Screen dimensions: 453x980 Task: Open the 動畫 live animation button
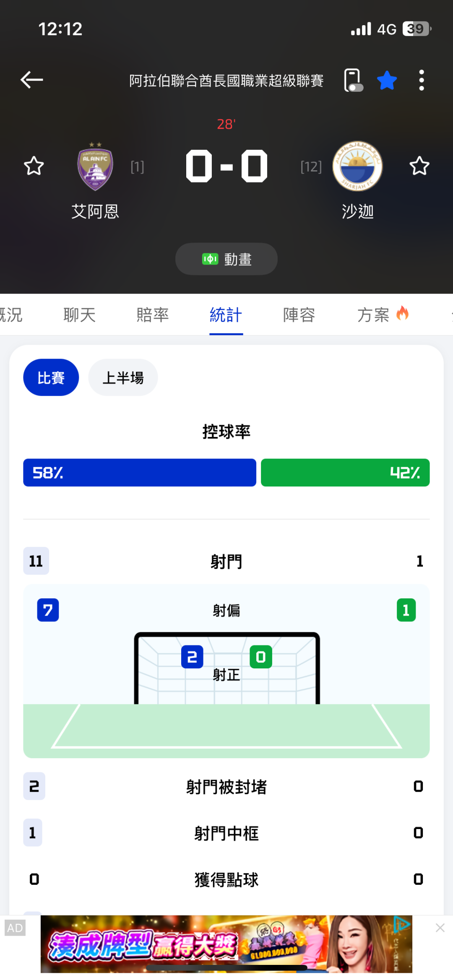point(226,259)
